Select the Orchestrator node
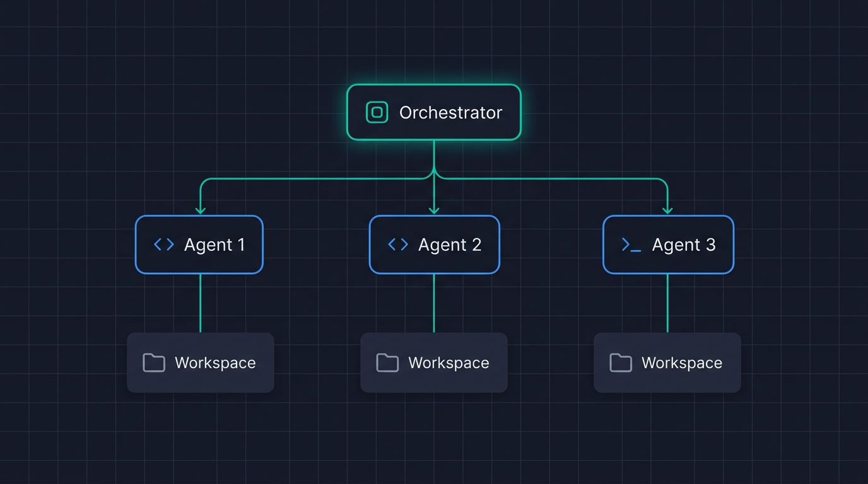Image resolution: width=868 pixels, height=484 pixels. 434,112
